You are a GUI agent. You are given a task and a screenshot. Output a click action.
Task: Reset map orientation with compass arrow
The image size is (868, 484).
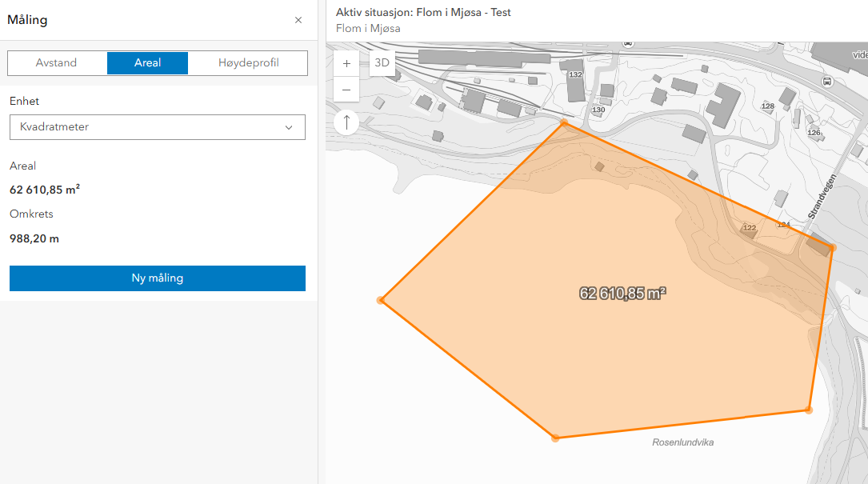pos(346,122)
